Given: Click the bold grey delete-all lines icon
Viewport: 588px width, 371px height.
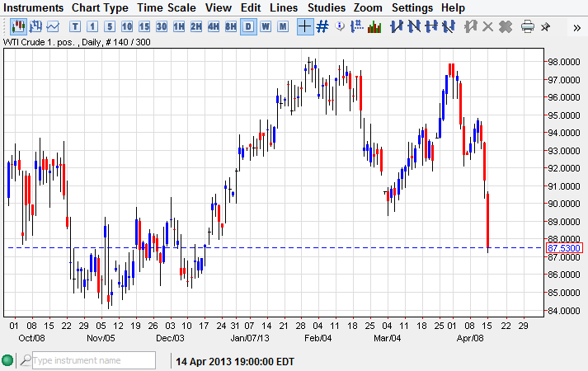Looking at the screenshot, I should click(x=506, y=26).
